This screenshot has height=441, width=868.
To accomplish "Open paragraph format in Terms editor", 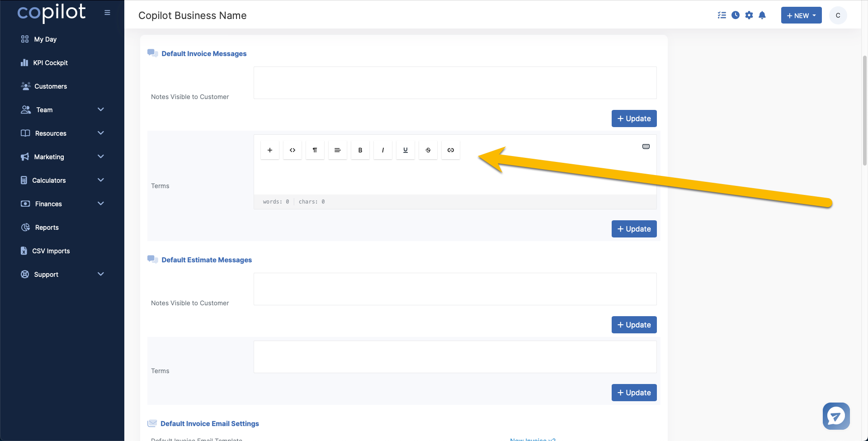I will pyautogui.click(x=315, y=150).
